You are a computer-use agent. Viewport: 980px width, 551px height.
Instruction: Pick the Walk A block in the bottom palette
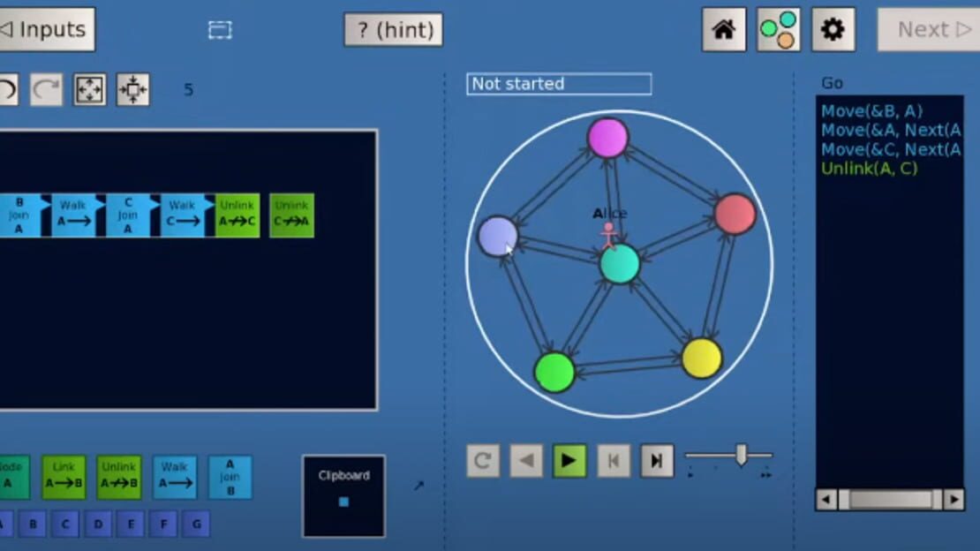point(175,477)
